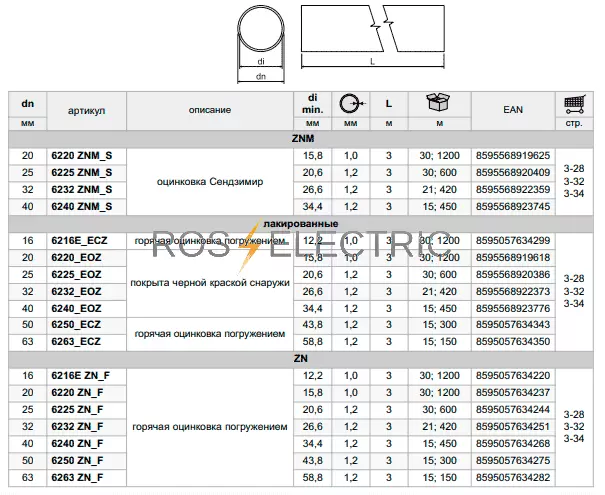The image size is (605, 495).
Task: Click packaging 15; 150 in 6263 ZN_F row
Action: tap(439, 477)
